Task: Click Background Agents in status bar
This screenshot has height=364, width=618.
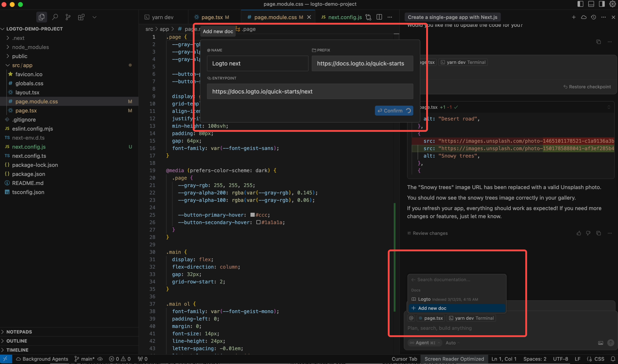Action: tap(42, 359)
